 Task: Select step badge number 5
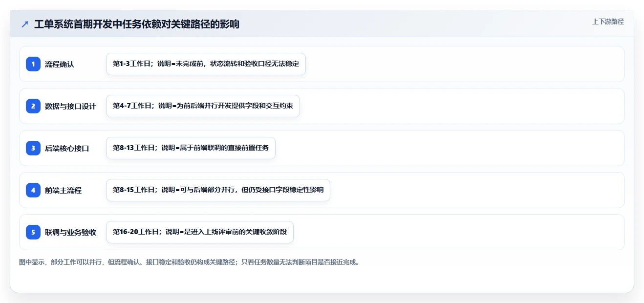[33, 232]
